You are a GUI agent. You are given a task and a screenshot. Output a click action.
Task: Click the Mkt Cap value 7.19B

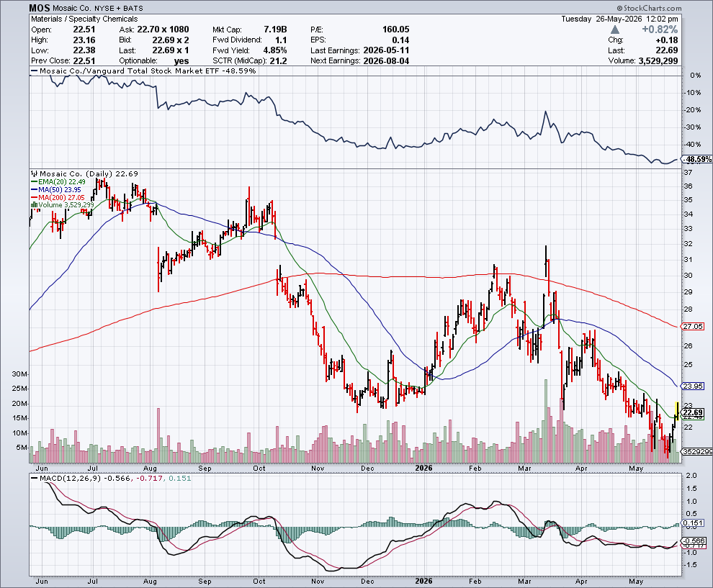click(x=275, y=30)
